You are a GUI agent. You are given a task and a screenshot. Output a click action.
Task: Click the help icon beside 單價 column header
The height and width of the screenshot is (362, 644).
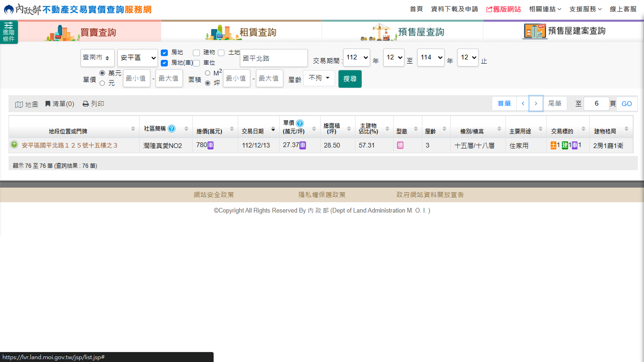(x=300, y=123)
